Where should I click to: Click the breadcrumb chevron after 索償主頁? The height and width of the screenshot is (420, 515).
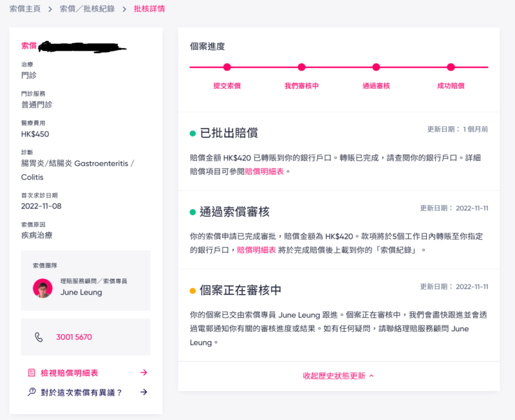(50, 10)
